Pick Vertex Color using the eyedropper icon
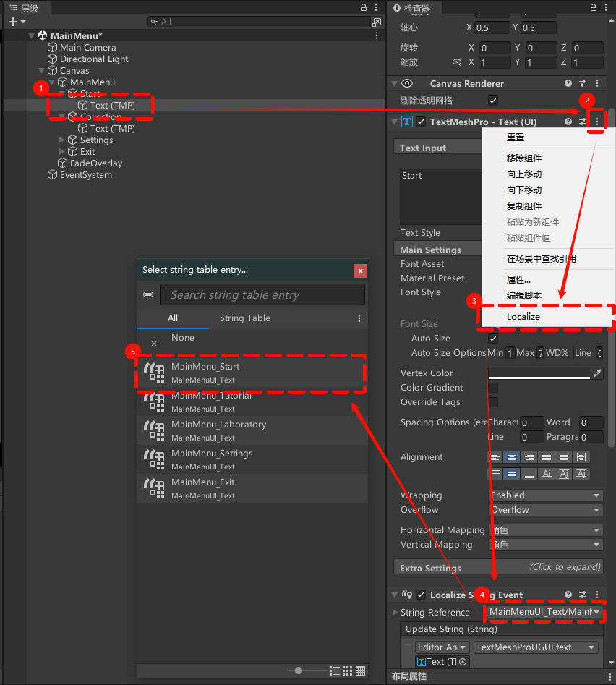This screenshot has height=685, width=616. point(596,373)
